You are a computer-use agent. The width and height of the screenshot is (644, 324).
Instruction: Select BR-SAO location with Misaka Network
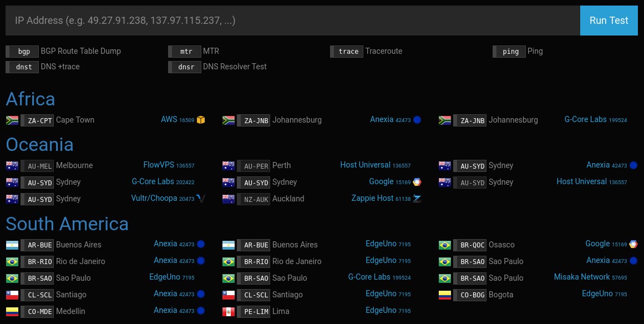[x=470, y=279]
